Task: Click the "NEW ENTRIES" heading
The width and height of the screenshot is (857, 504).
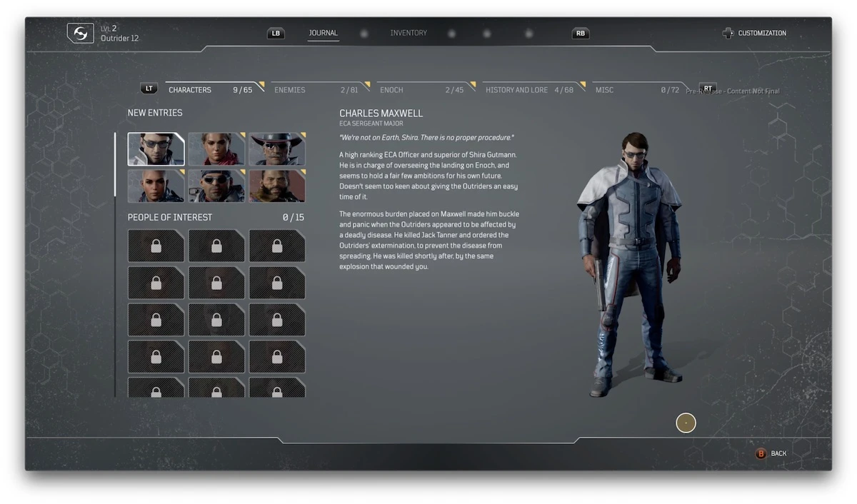Action: click(x=155, y=113)
